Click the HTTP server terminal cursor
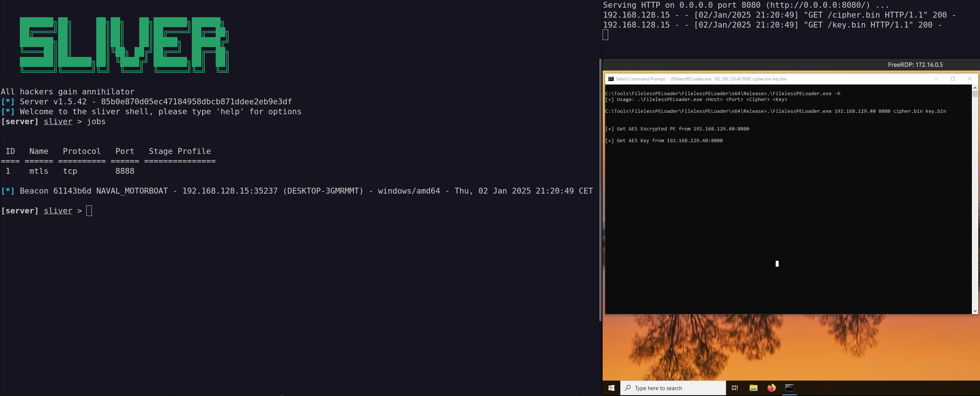 coord(606,35)
